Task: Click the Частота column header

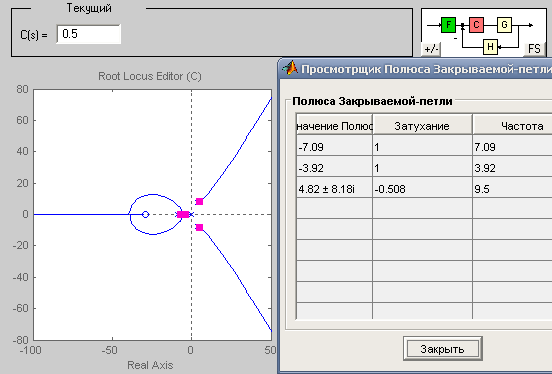Action: point(512,126)
